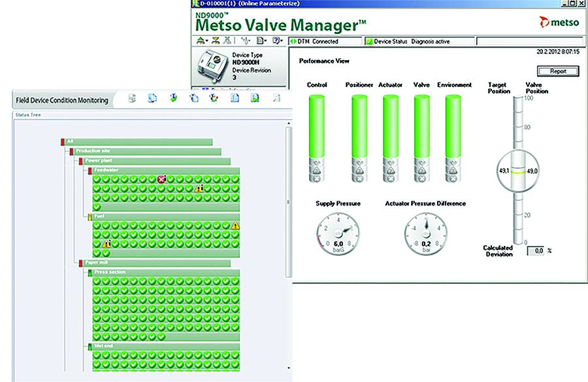This screenshot has height=382, width=588.
Task: Click the Device Status green check indicator
Action: click(x=369, y=41)
